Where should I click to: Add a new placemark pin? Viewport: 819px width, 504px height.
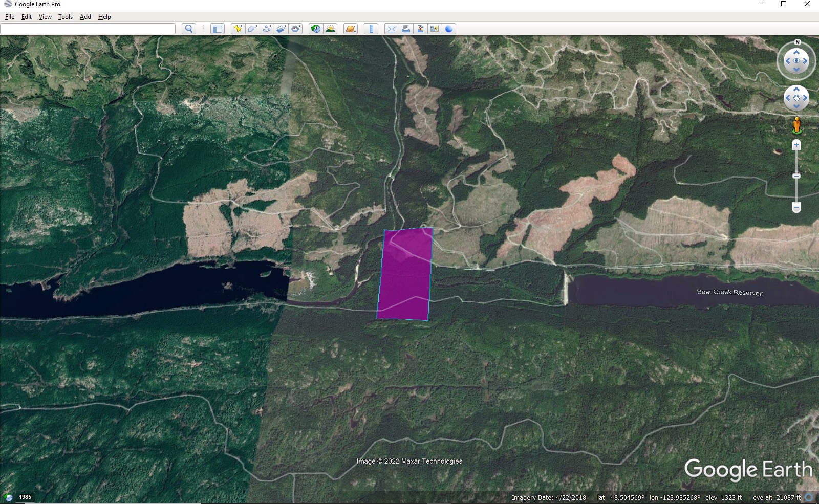[x=238, y=29]
